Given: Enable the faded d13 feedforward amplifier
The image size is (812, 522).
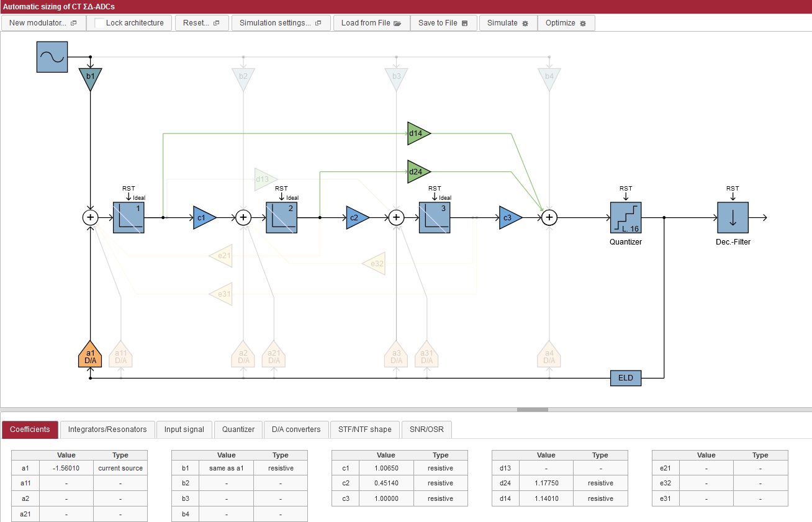Looking at the screenshot, I should click(266, 179).
